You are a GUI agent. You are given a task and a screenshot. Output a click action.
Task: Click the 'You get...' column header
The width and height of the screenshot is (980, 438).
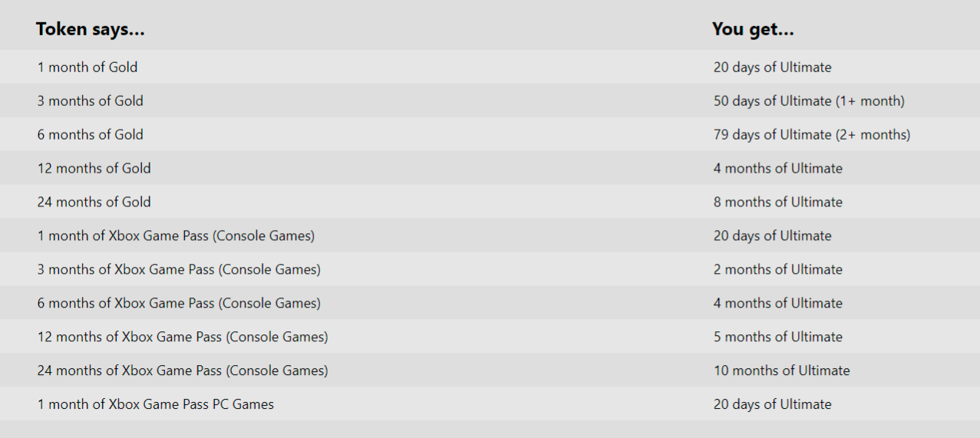(x=753, y=29)
